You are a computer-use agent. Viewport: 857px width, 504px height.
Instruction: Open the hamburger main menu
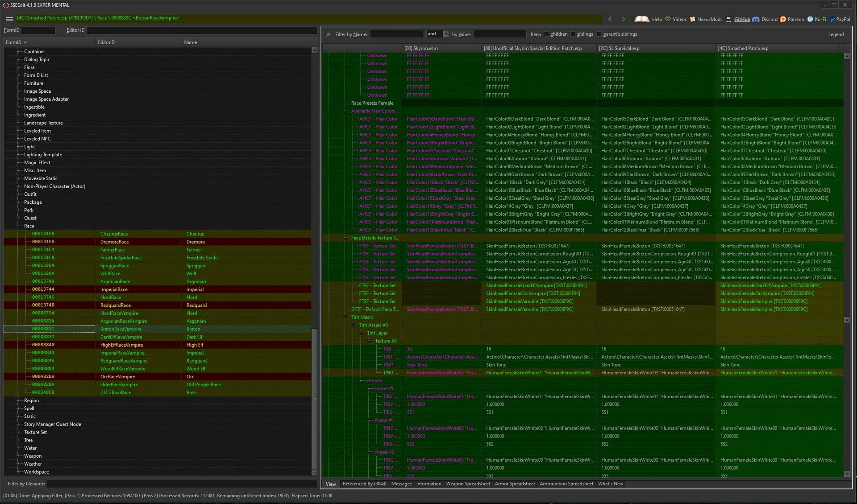click(x=9, y=19)
